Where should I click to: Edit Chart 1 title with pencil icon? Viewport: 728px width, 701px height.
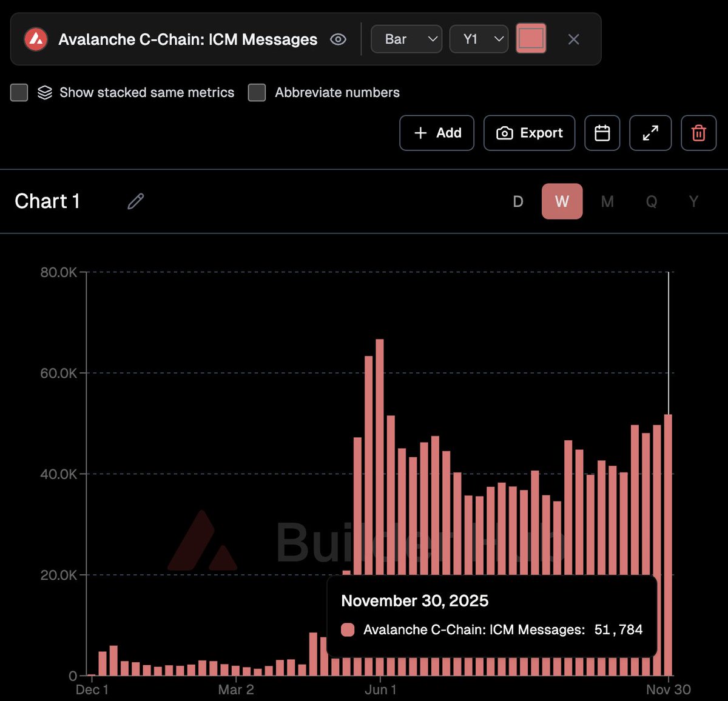135,201
